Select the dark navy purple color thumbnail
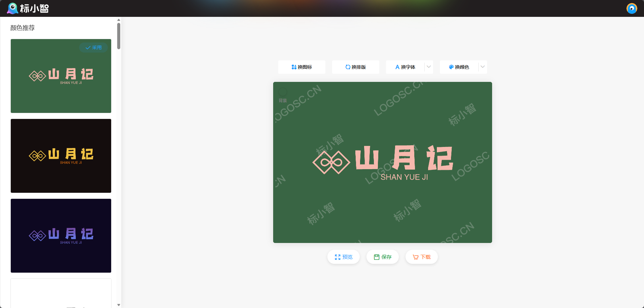644x308 pixels. point(61,236)
